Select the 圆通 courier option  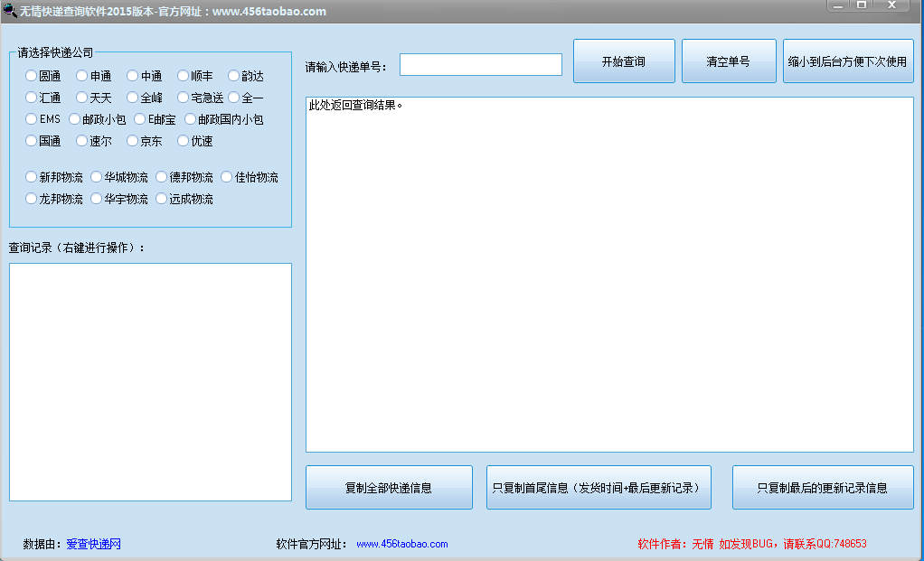coord(31,75)
